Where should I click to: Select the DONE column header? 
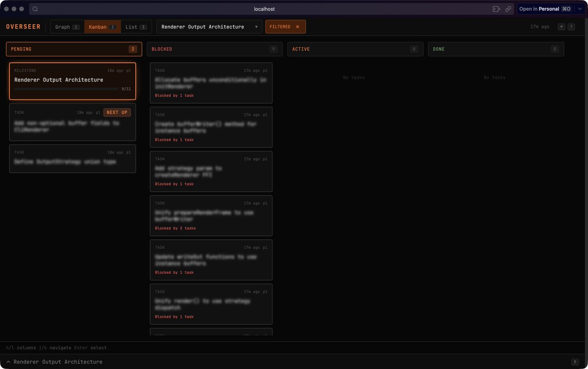[x=496, y=49]
